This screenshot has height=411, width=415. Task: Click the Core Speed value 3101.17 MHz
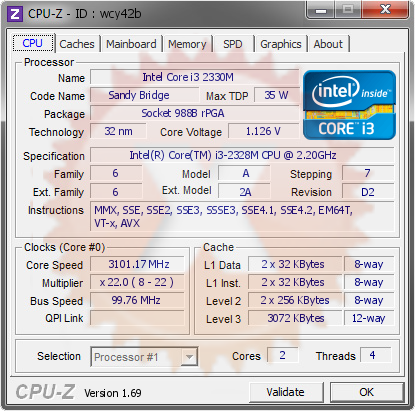[137, 264]
